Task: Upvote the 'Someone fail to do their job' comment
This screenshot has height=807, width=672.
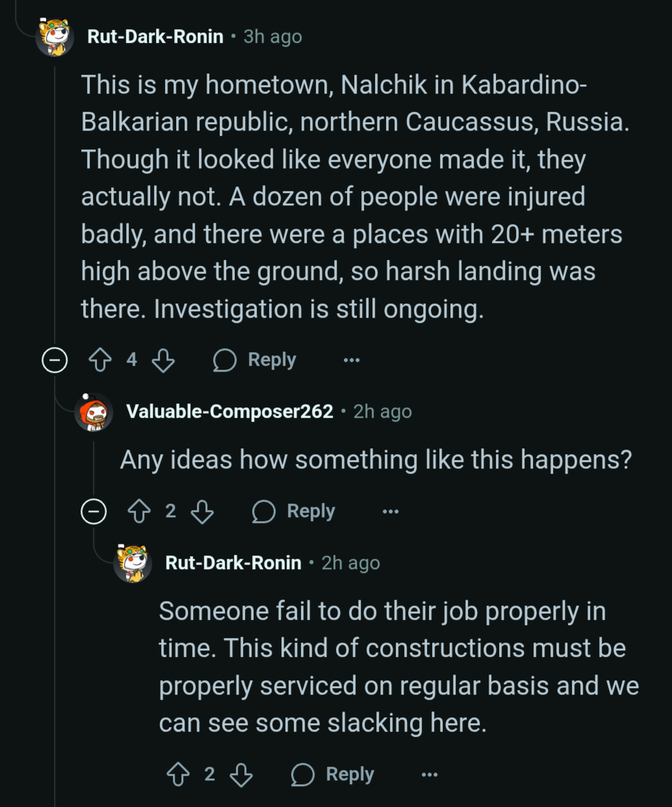Action: pyautogui.click(x=178, y=775)
